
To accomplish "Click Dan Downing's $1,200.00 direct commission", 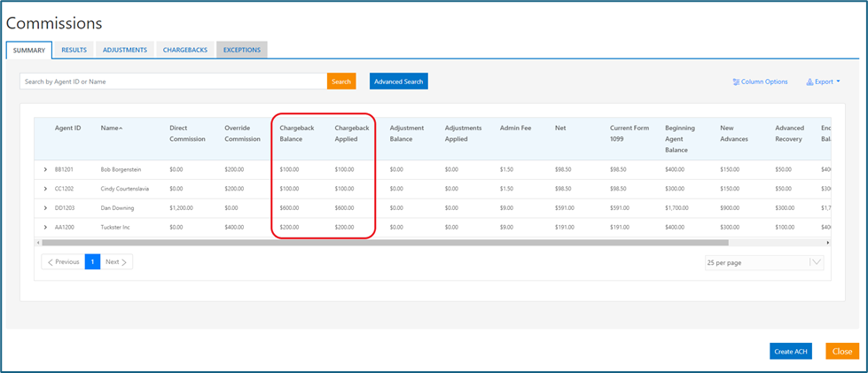I will [x=181, y=208].
